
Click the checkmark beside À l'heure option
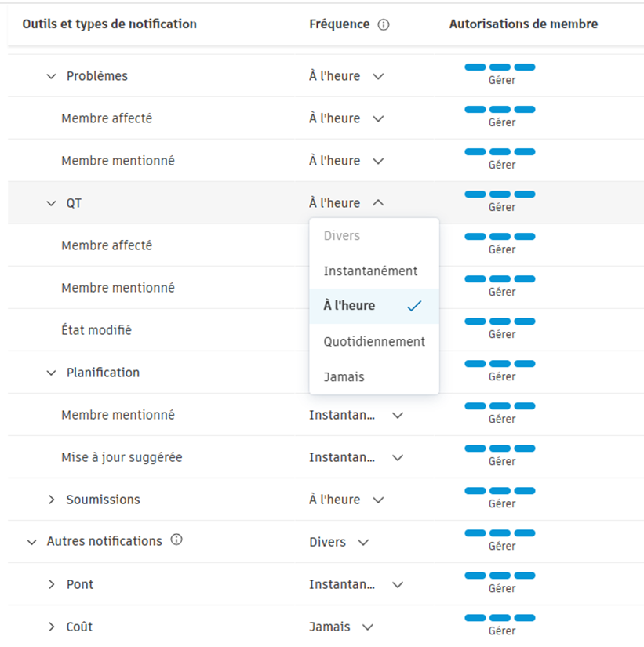click(414, 307)
